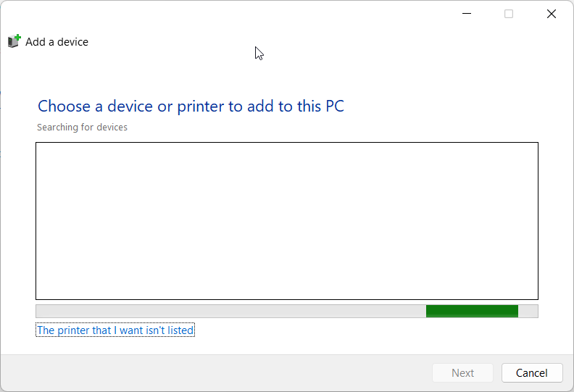The image size is (574, 392).
Task: Cancel the device search
Action: point(532,372)
